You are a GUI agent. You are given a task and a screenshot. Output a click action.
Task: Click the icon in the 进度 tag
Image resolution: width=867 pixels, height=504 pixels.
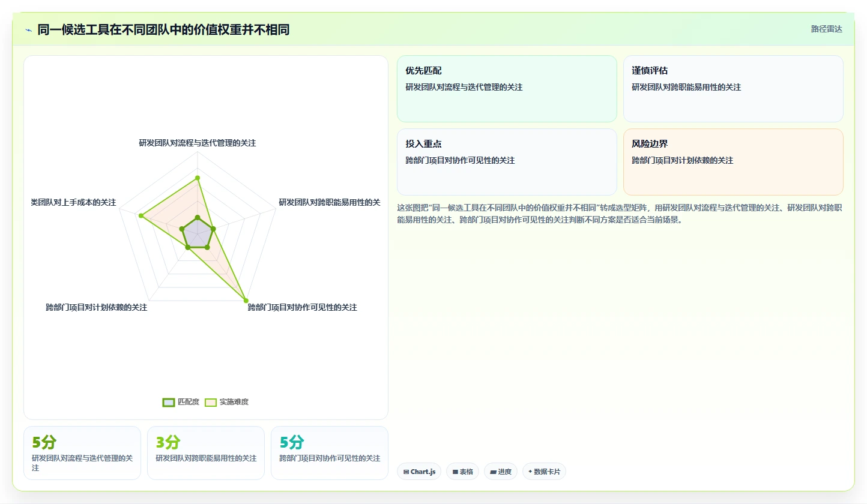point(493,472)
